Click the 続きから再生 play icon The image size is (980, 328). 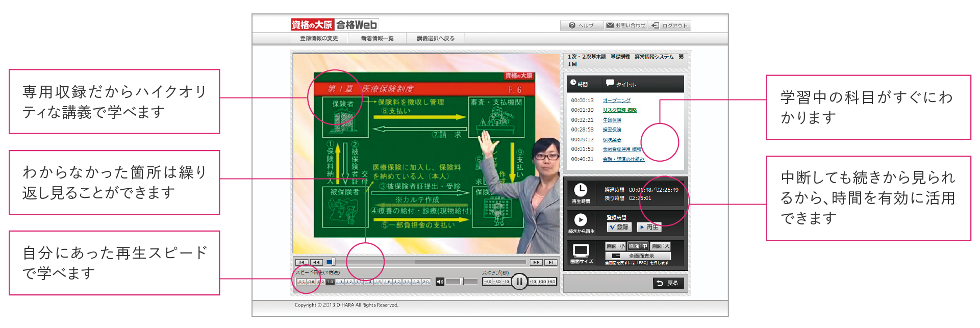point(581,220)
